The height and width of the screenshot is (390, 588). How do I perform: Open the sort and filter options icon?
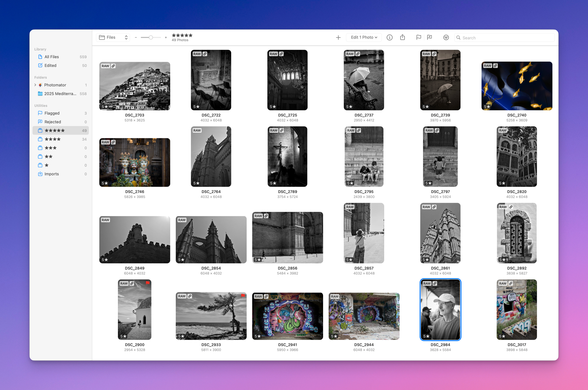[x=446, y=37]
